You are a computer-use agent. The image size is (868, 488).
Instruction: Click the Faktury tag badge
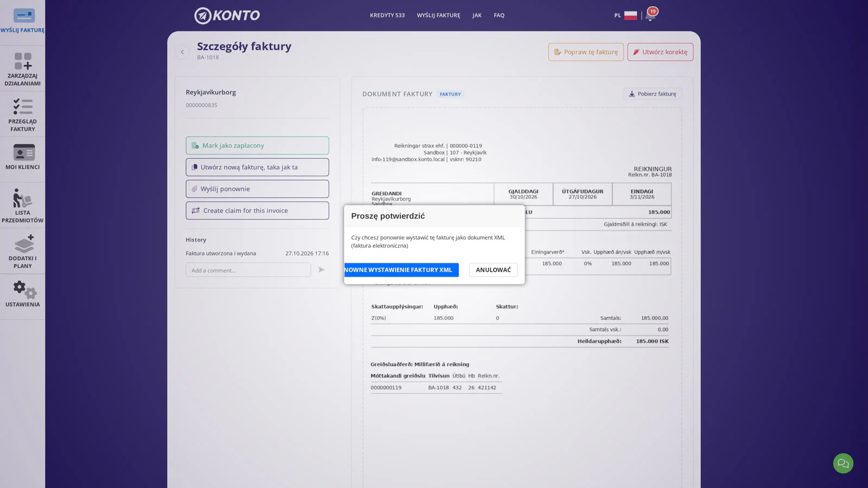450,94
